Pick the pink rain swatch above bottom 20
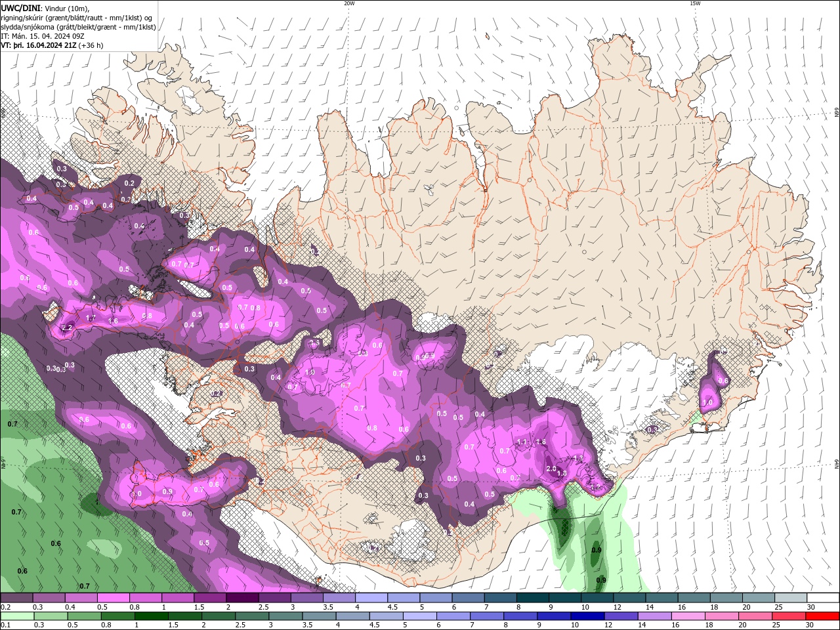This screenshot has width=840, height=630. 756,616
